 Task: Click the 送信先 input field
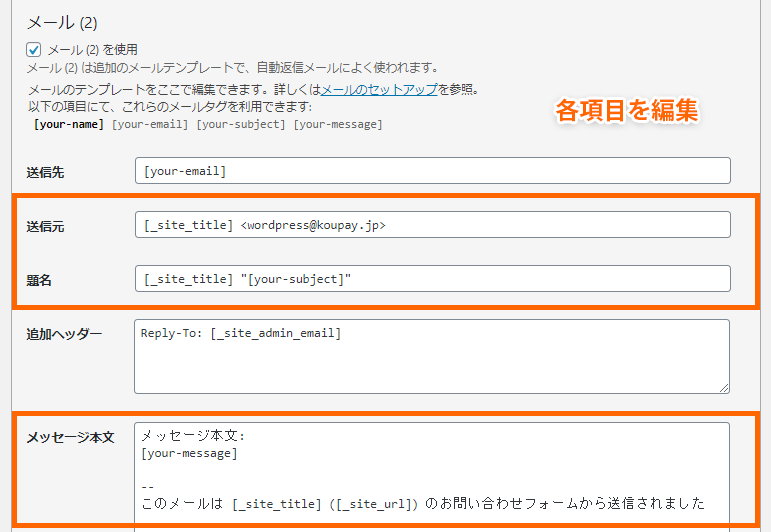[x=433, y=171]
